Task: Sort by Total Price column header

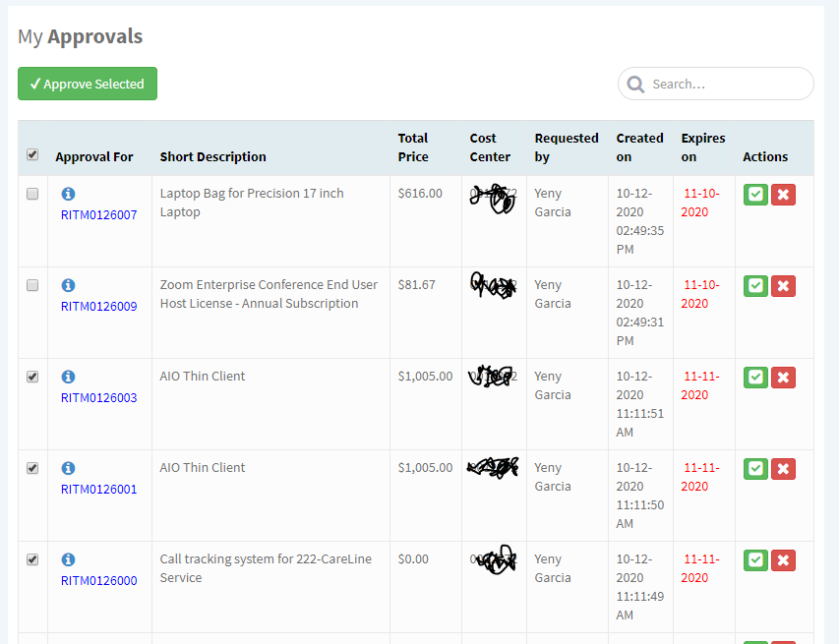Action: (x=413, y=147)
